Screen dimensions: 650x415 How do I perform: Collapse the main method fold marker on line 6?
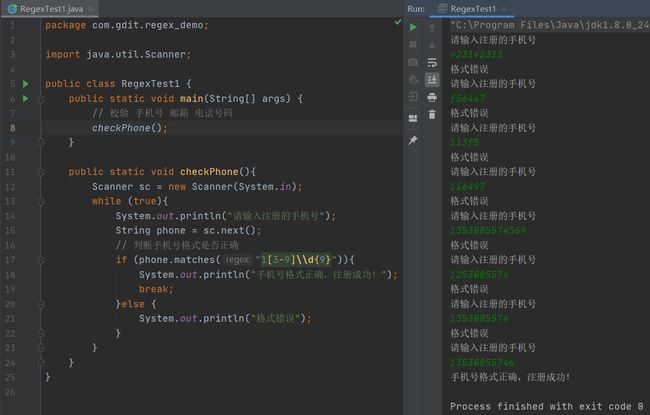[41, 99]
